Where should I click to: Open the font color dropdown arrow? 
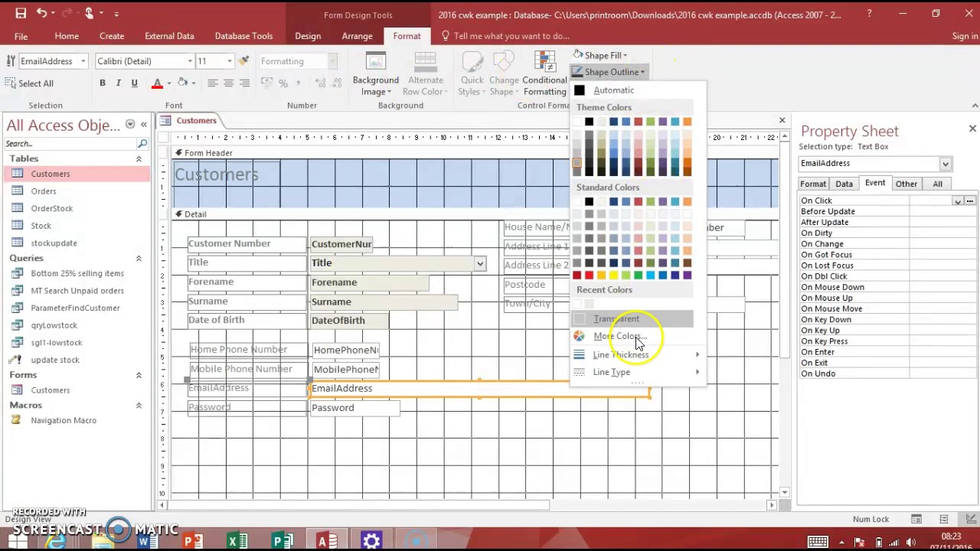pyautogui.click(x=168, y=83)
